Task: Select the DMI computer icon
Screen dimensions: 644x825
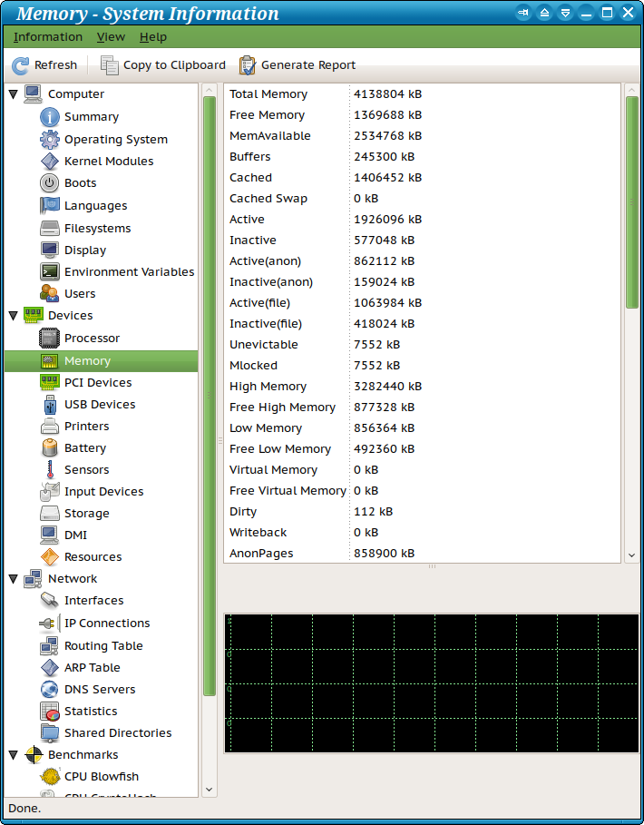Action: (x=49, y=535)
